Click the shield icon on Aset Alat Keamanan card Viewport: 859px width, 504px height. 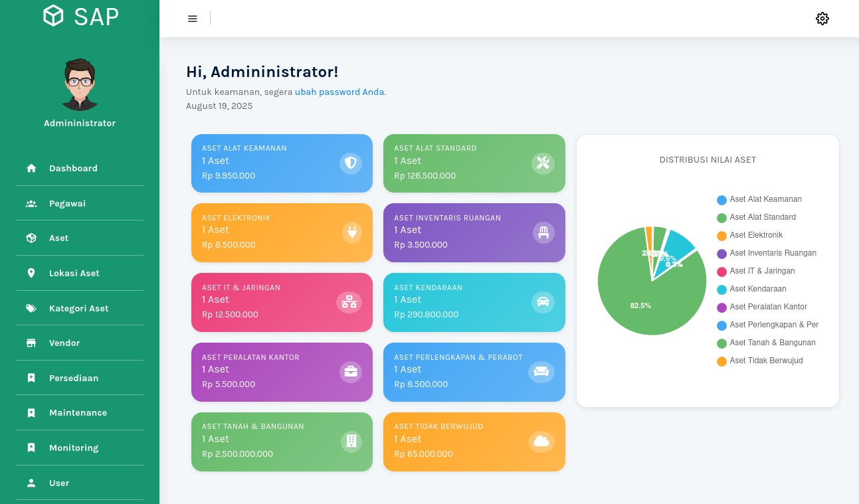click(x=351, y=163)
